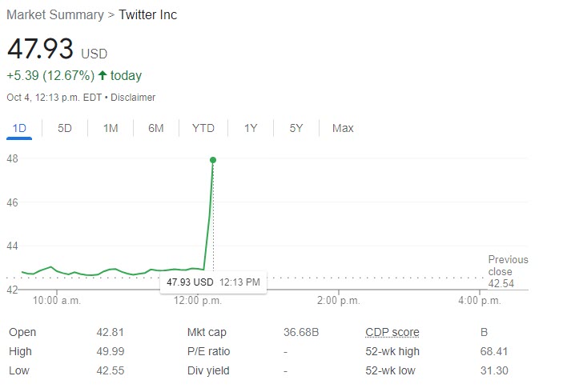Click the 10:00 a.m. axis label
Screen dimensions: 563x392
click(x=58, y=301)
